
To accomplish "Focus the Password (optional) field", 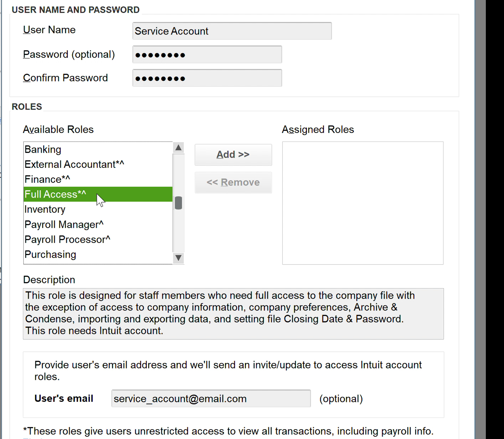I will coord(207,55).
